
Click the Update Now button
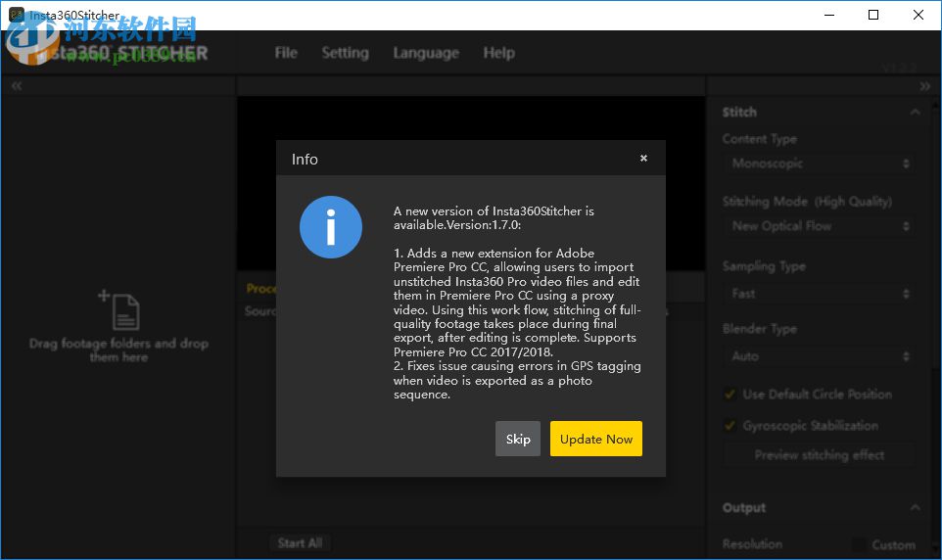click(595, 440)
